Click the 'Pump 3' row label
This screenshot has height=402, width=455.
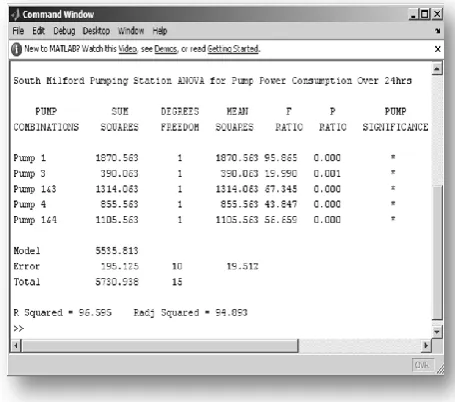click(x=29, y=174)
